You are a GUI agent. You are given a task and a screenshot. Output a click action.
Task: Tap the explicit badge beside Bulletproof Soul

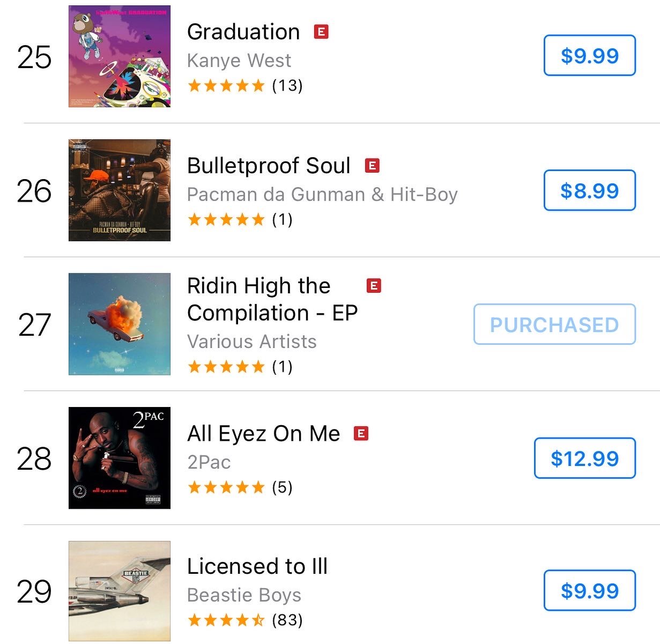(x=372, y=166)
